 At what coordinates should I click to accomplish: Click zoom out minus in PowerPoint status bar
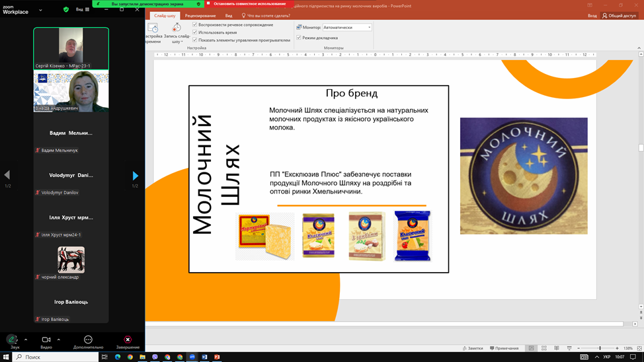tap(579, 348)
